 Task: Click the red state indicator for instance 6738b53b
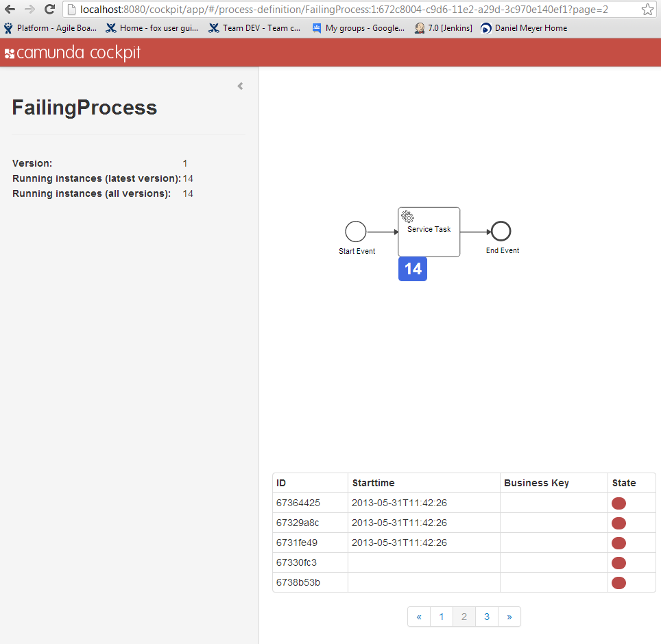(618, 582)
